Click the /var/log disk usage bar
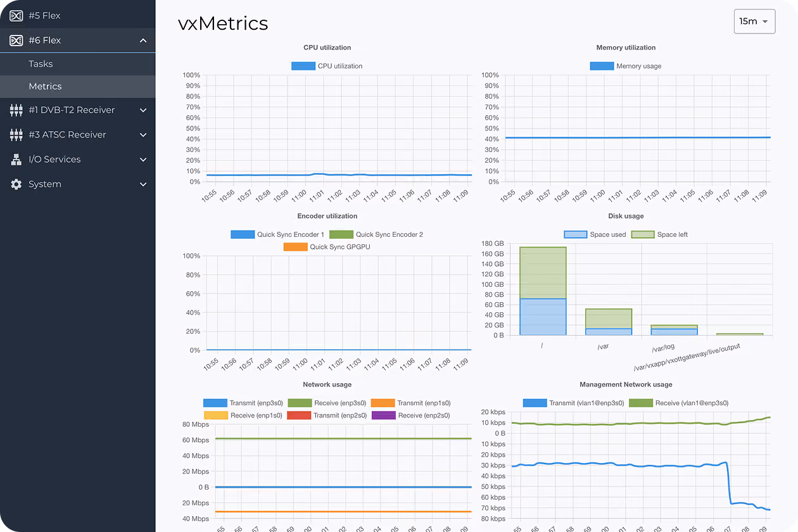This screenshot has height=532, width=798. pos(674,330)
